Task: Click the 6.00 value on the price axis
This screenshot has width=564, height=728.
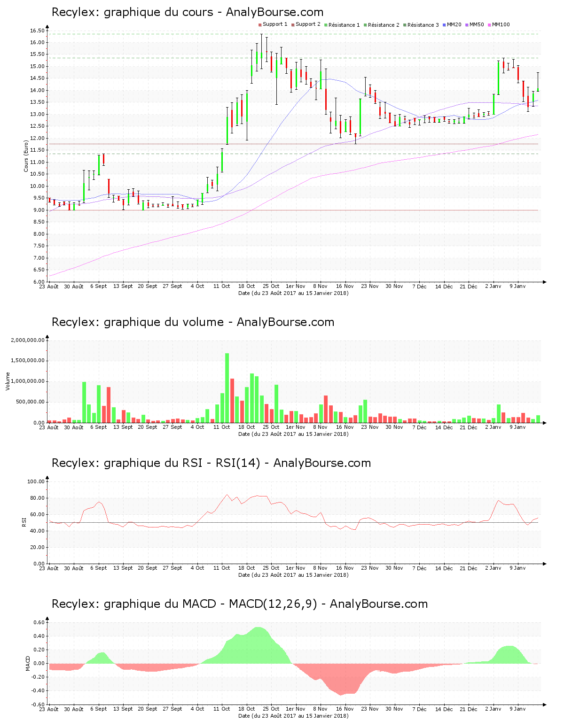Action: 39,282
